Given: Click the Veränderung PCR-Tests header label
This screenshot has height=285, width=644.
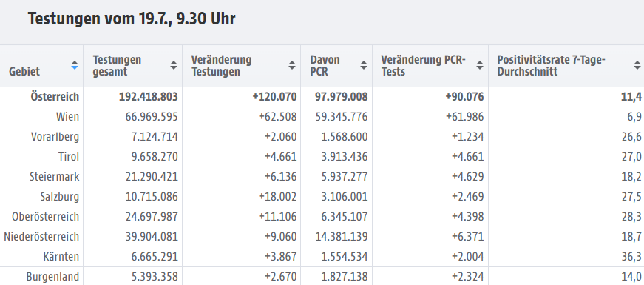Looking at the screenshot, I should (x=423, y=66).
